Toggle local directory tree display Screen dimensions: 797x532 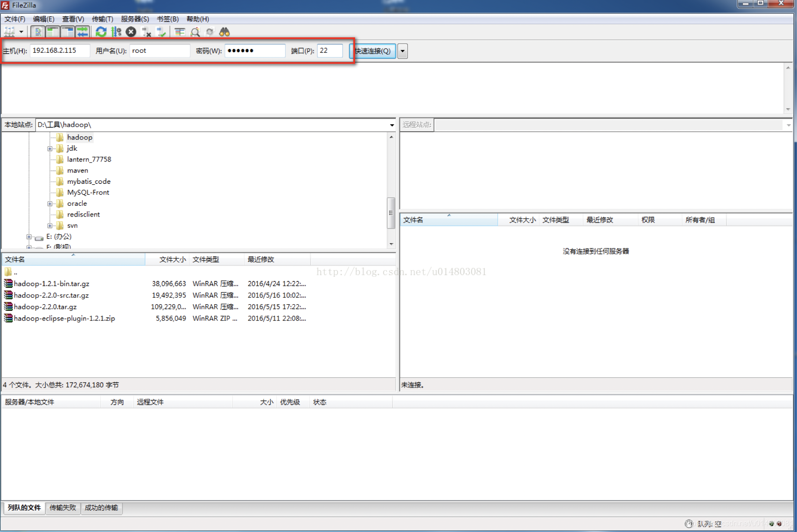click(53, 32)
